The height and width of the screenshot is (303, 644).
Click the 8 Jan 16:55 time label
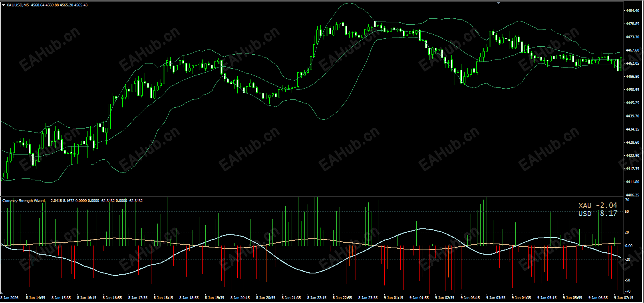tap(112, 298)
